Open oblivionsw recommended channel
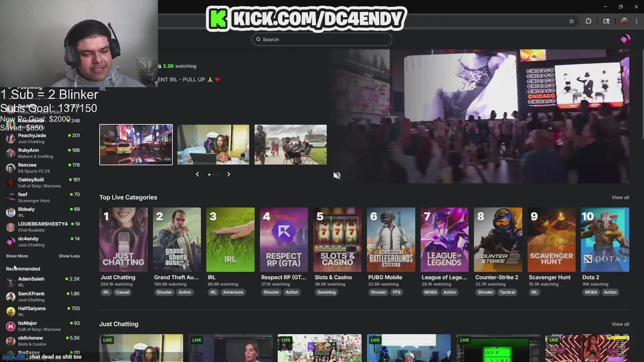Viewport: 644px width, 362px height. pos(43,341)
